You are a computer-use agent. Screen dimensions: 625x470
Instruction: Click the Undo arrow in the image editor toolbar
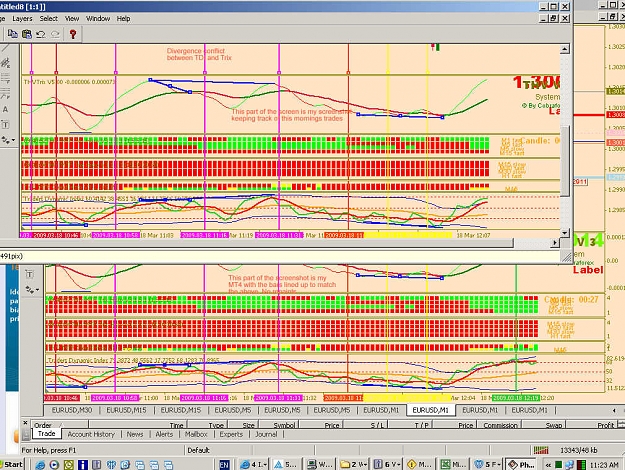coord(41,34)
